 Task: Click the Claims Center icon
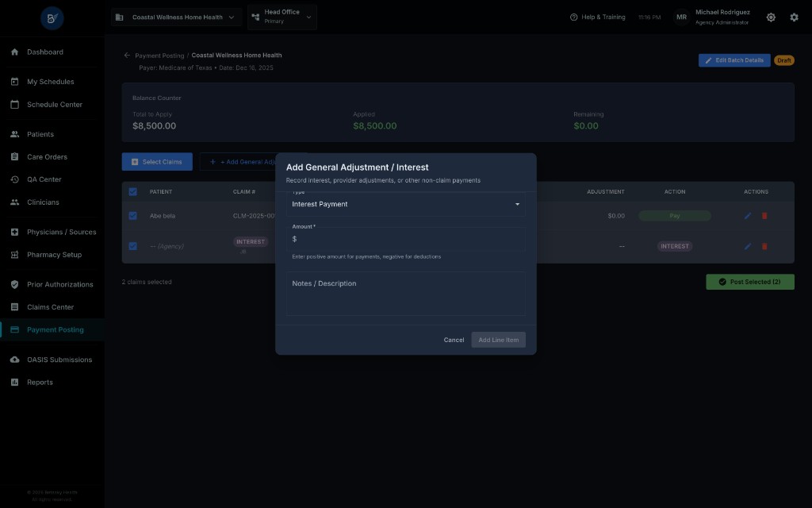point(14,307)
